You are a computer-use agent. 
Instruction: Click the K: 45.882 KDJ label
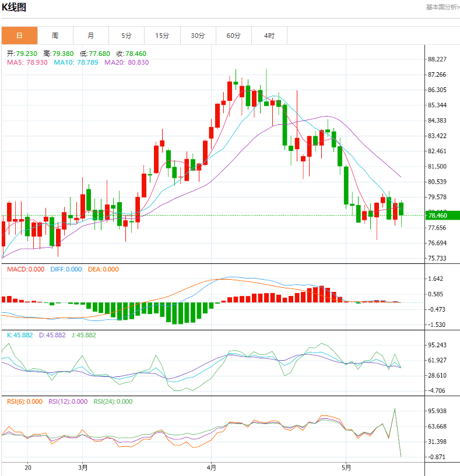pyautogui.click(x=20, y=335)
